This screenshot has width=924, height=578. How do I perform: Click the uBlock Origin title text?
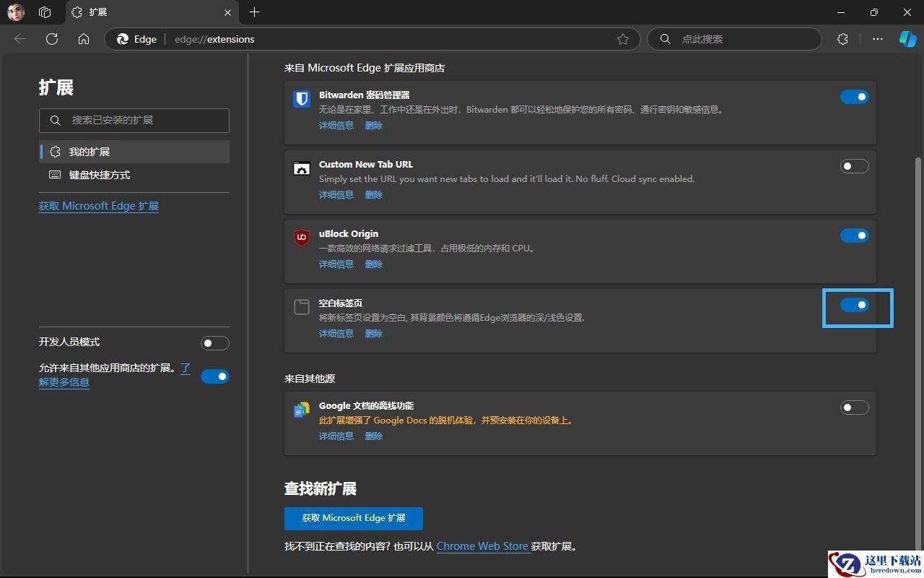tap(349, 233)
